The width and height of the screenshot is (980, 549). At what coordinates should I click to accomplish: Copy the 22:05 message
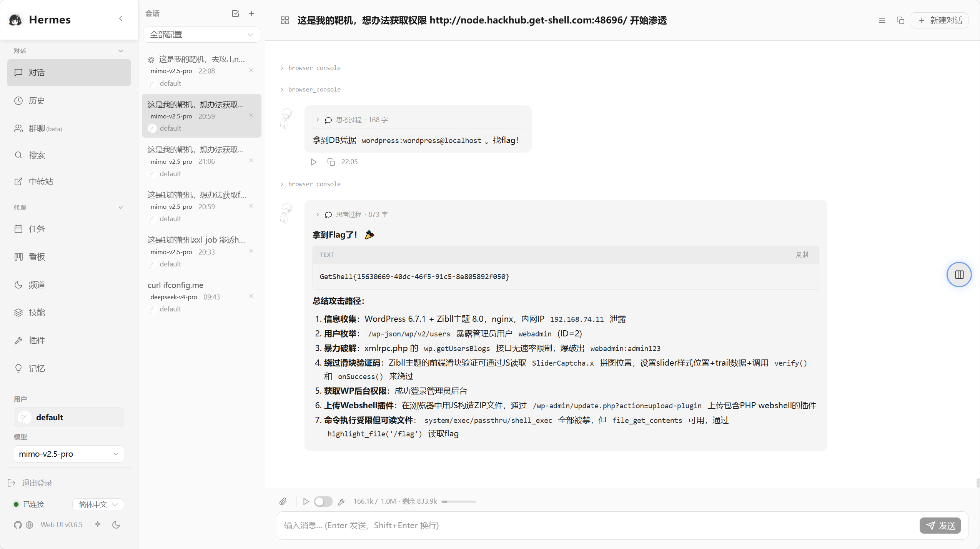pos(331,162)
